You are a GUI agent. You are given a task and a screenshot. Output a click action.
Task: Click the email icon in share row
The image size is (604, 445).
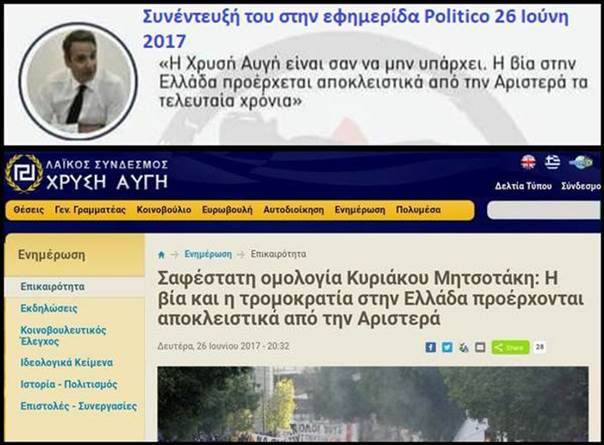pyautogui.click(x=480, y=347)
